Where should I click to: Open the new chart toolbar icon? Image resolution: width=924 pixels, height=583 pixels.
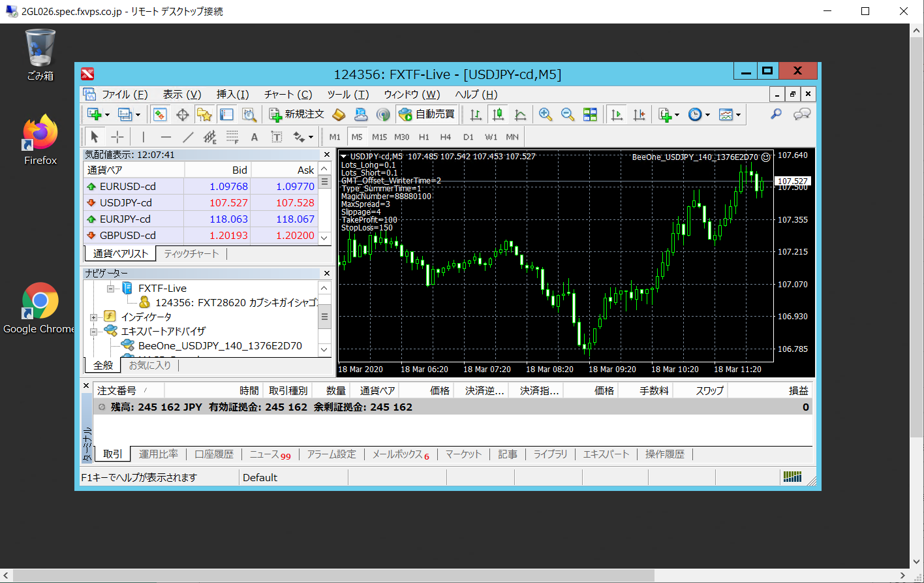(95, 114)
